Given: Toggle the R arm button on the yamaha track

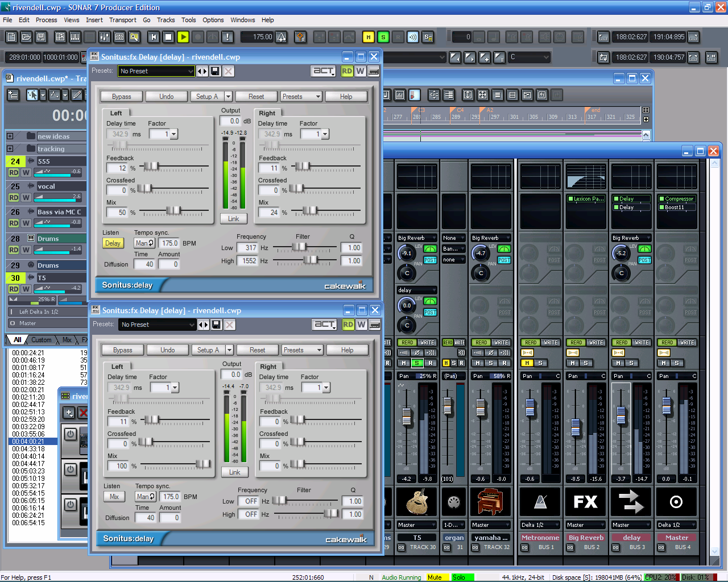Looking at the screenshot, I should point(504,363).
